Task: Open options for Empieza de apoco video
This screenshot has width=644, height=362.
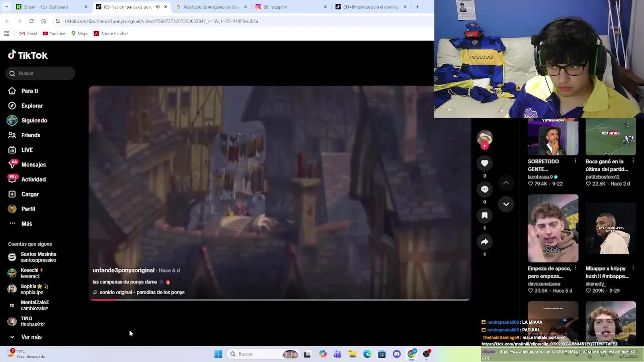Action: [x=576, y=268]
